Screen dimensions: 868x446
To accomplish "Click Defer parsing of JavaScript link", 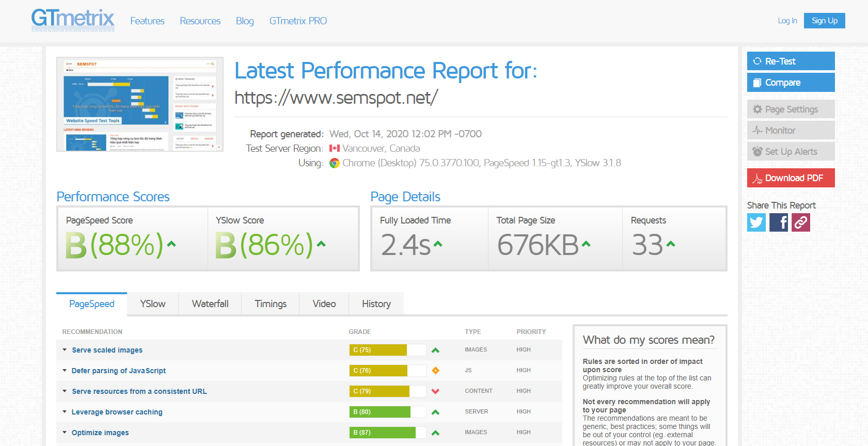I will [119, 371].
